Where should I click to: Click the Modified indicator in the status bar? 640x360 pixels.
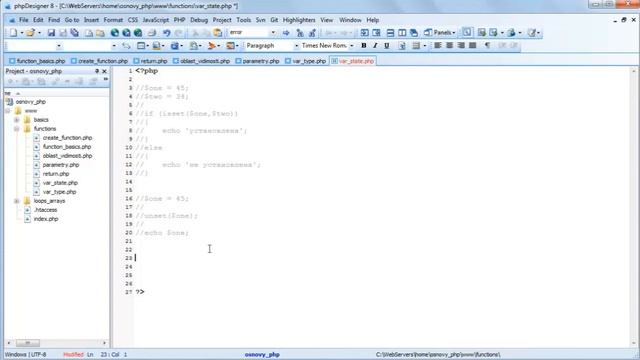[x=73, y=355]
